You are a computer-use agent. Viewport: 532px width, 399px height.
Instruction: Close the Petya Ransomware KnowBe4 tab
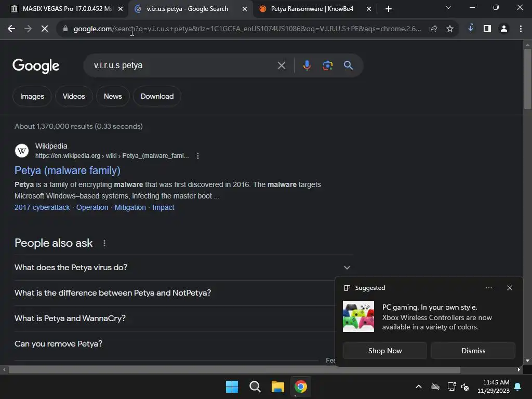[x=369, y=9]
